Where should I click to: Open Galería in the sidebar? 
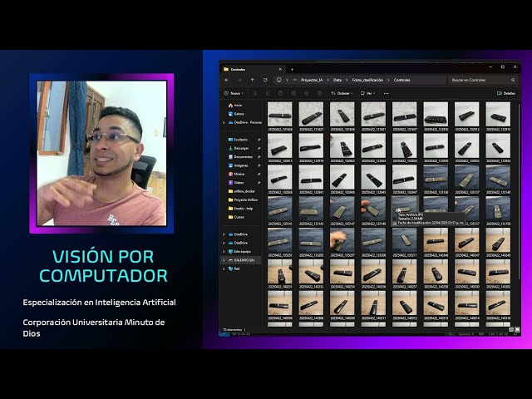pos(236,114)
